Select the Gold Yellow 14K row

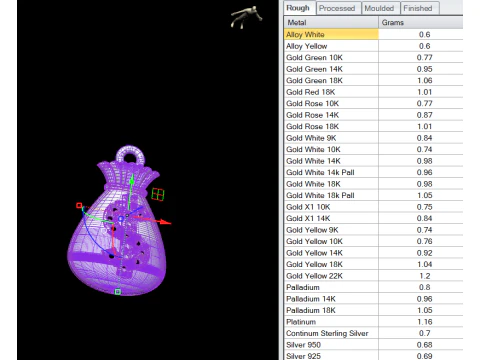[374, 253]
